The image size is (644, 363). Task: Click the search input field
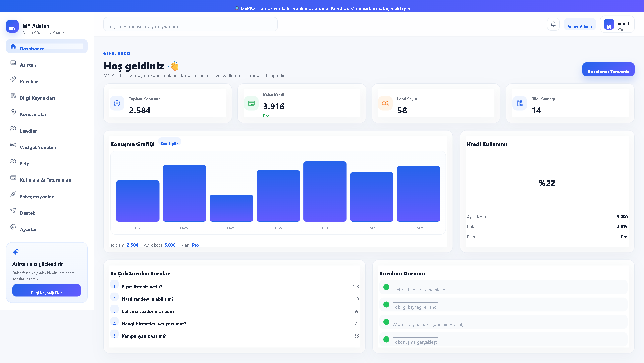[x=191, y=24]
